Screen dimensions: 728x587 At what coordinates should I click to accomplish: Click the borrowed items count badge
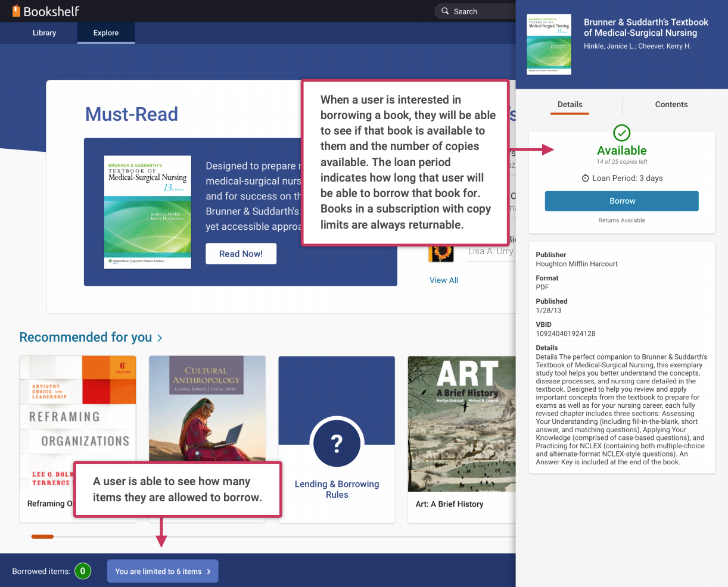[x=83, y=571]
